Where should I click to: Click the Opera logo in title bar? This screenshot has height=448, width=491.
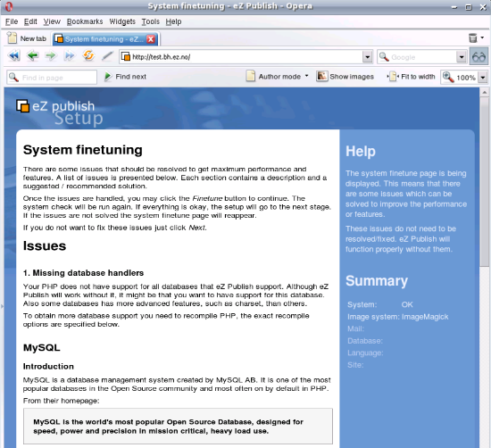[8, 6]
